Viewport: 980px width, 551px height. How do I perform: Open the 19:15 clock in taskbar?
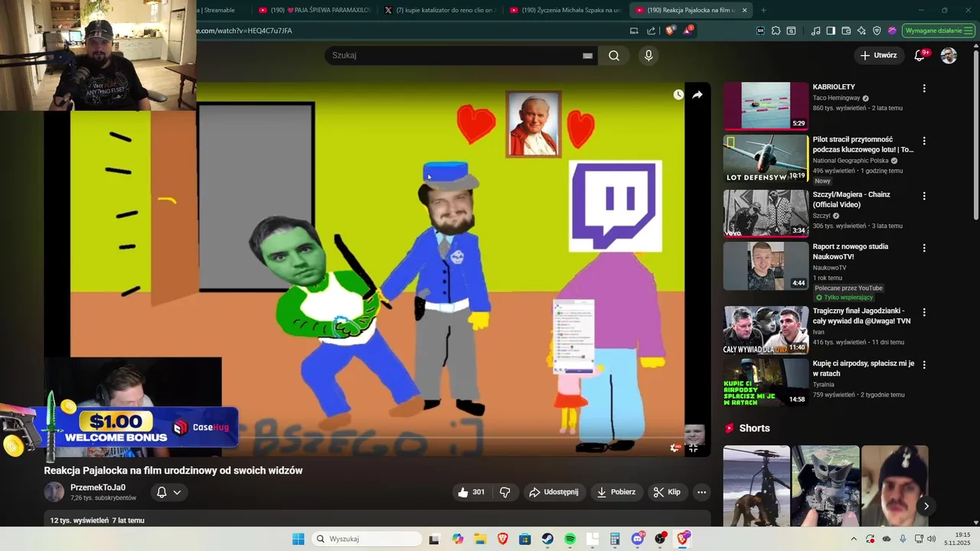click(957, 539)
